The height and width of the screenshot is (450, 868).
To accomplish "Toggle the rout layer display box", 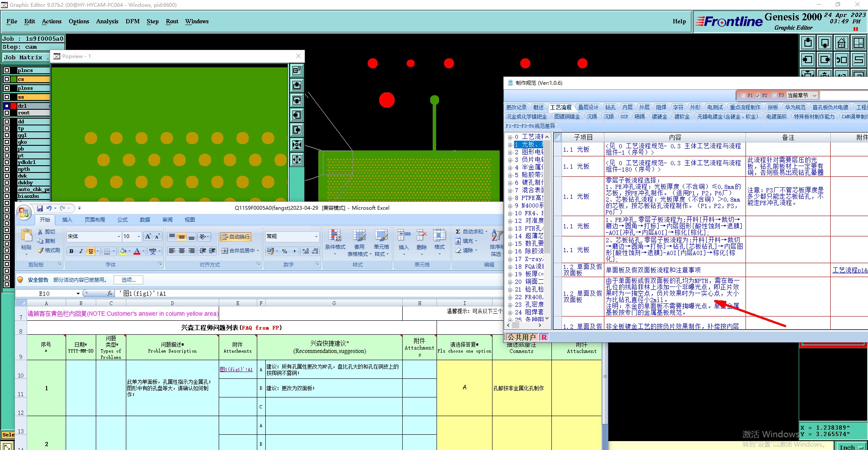I will [x=6, y=113].
